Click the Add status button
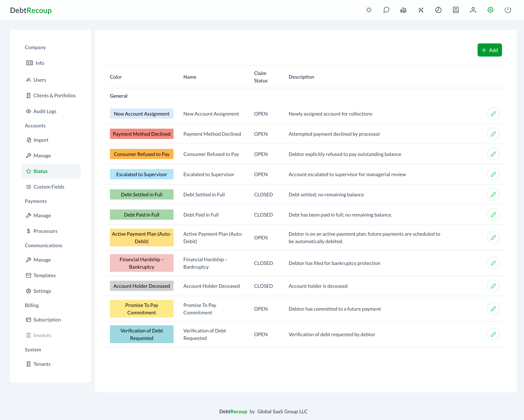 click(489, 50)
